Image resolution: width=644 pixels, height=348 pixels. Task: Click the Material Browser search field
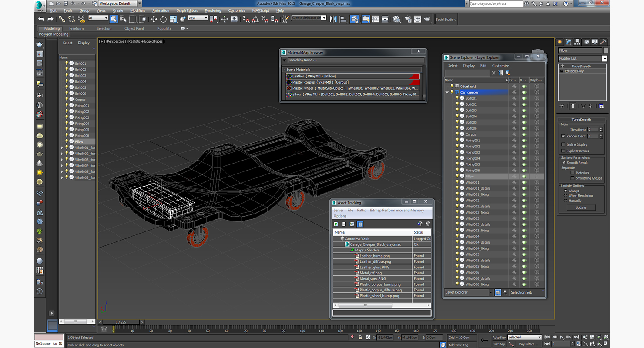(356, 60)
